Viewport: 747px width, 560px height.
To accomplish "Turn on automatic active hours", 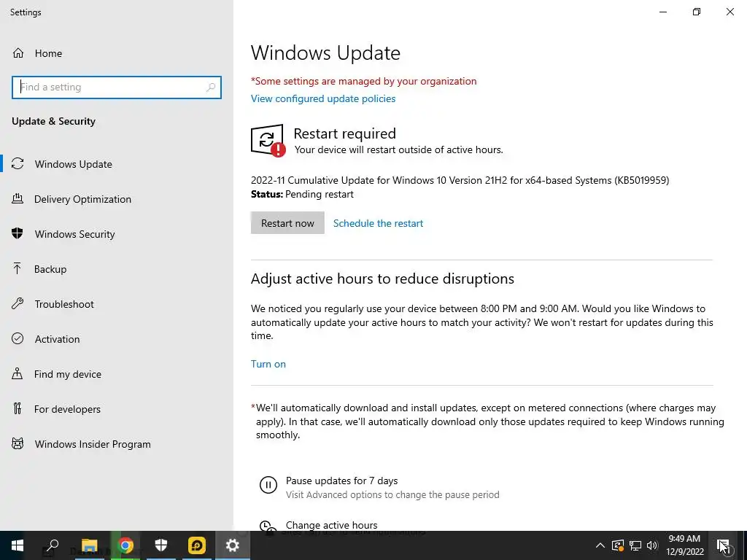I will pyautogui.click(x=268, y=364).
